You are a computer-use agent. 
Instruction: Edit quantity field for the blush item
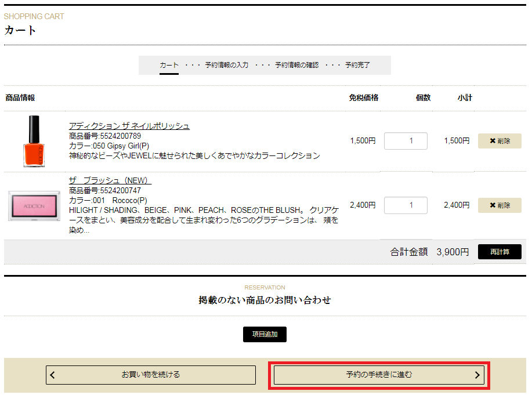(406, 205)
